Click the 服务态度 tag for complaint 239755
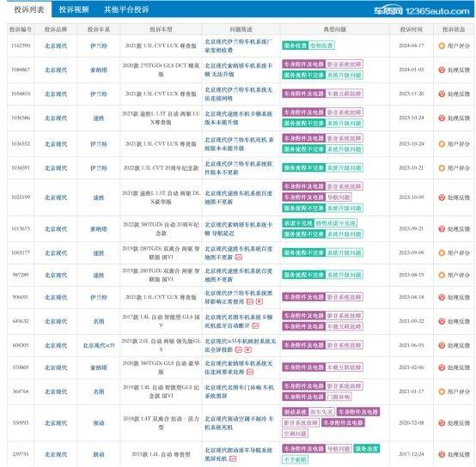 tap(367, 448)
